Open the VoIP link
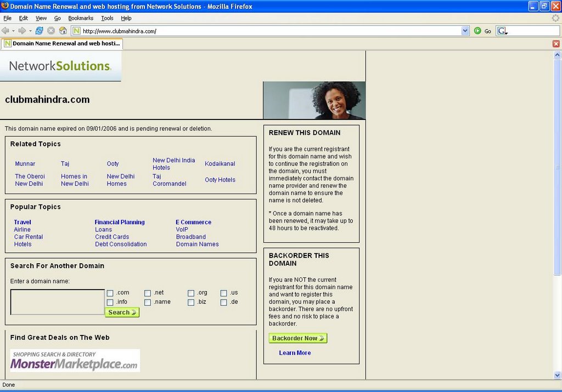Screen dimensions: 562x392 pyautogui.click(x=182, y=230)
